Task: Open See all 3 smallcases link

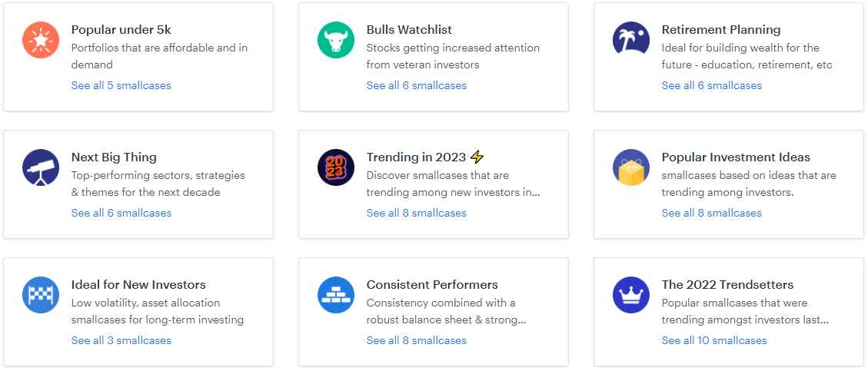Action: [121, 340]
